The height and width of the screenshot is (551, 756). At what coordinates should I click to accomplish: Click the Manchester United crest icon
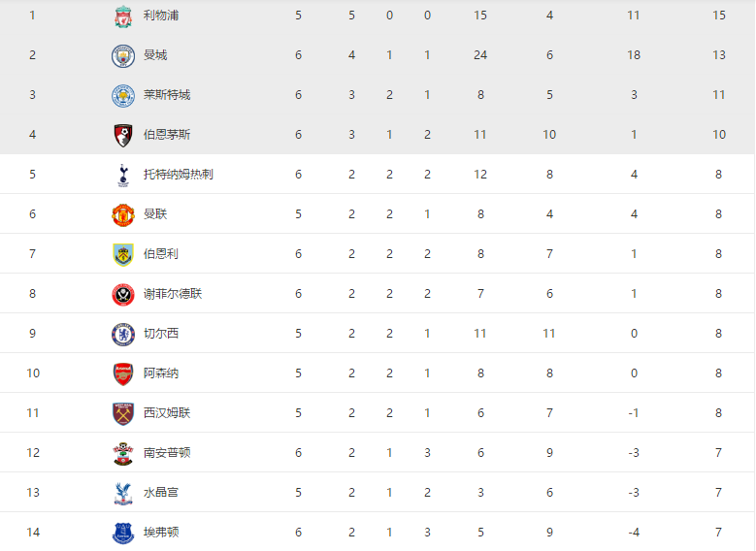point(122,214)
